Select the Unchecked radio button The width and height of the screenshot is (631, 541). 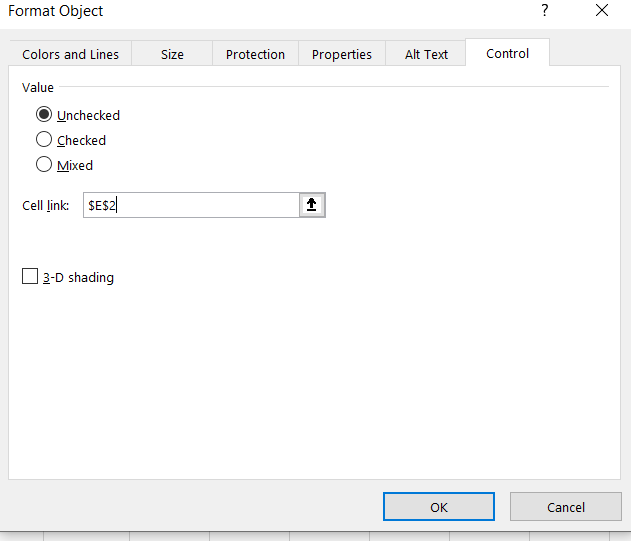pyautogui.click(x=44, y=115)
